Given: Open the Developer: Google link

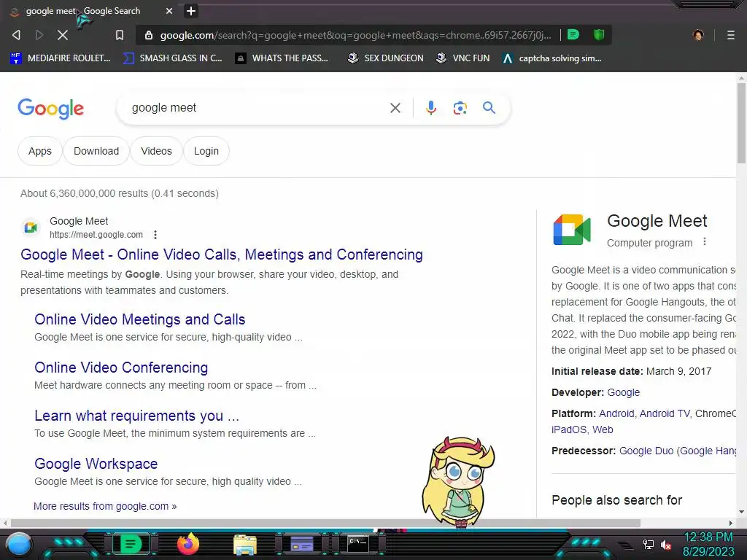Looking at the screenshot, I should tap(623, 392).
